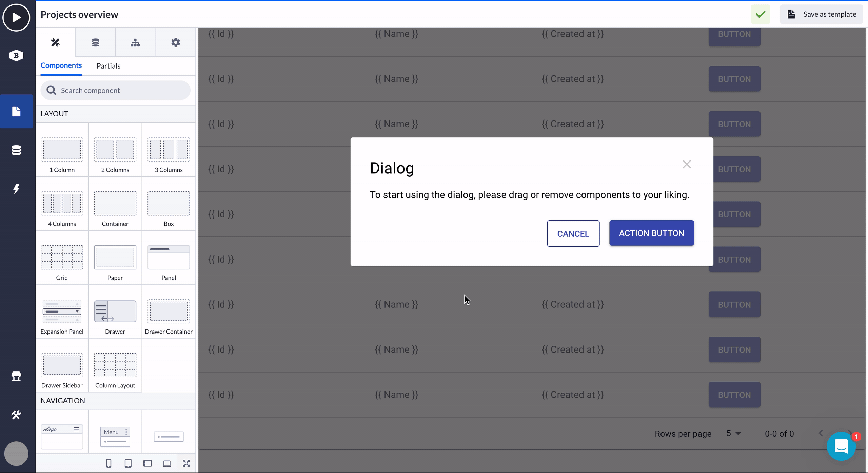Click the play preview icon
This screenshot has width=868, height=473.
16,17
